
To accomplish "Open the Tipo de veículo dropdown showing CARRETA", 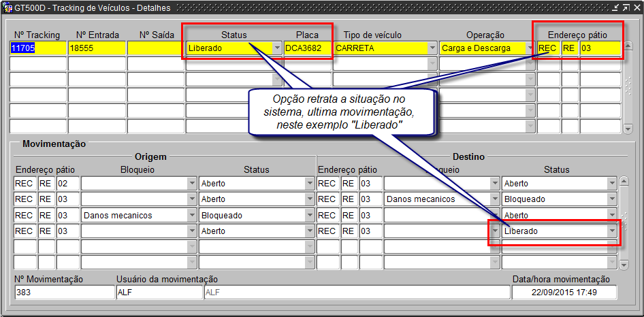I will coord(432,48).
